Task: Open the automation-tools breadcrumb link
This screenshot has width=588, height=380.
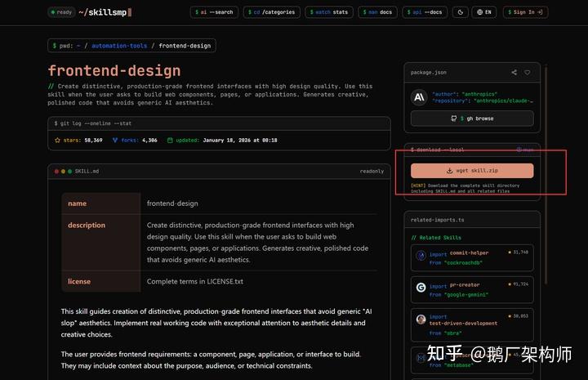Action: click(119, 46)
